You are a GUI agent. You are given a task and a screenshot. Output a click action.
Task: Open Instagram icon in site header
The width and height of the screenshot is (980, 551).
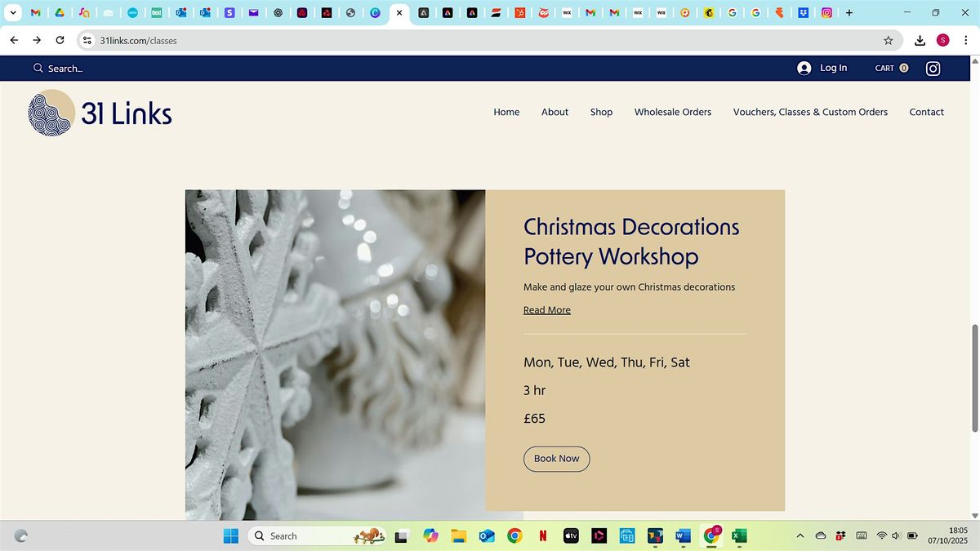[x=933, y=69]
